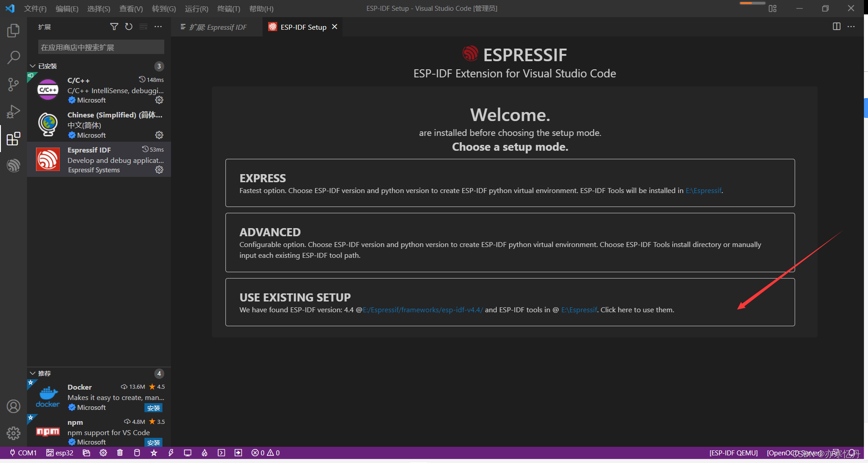
Task: Filter extensions with the funnel icon
Action: (114, 27)
